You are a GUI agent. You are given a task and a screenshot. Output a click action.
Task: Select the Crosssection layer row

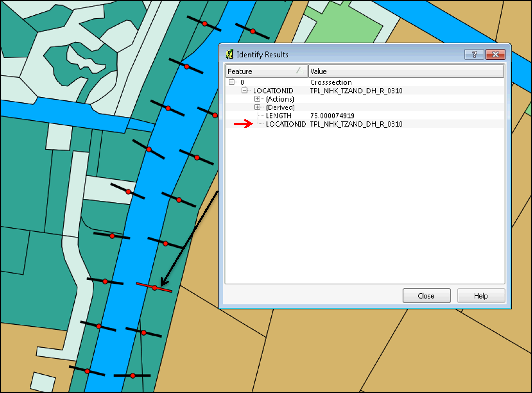[x=331, y=82]
